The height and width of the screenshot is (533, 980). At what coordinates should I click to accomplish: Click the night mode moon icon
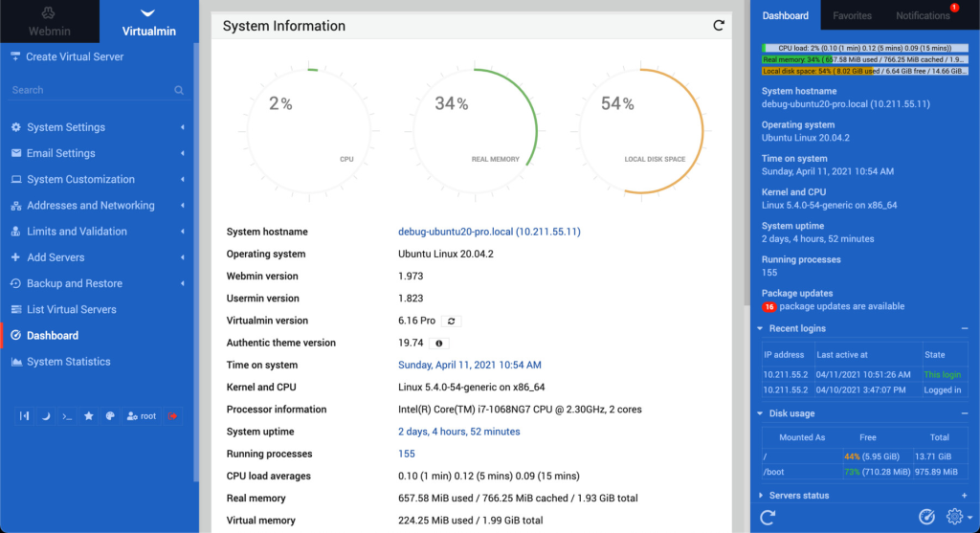pyautogui.click(x=46, y=416)
